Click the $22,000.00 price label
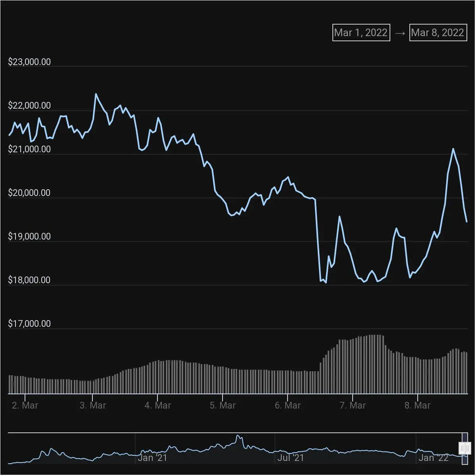The width and height of the screenshot is (476, 476). 29,106
